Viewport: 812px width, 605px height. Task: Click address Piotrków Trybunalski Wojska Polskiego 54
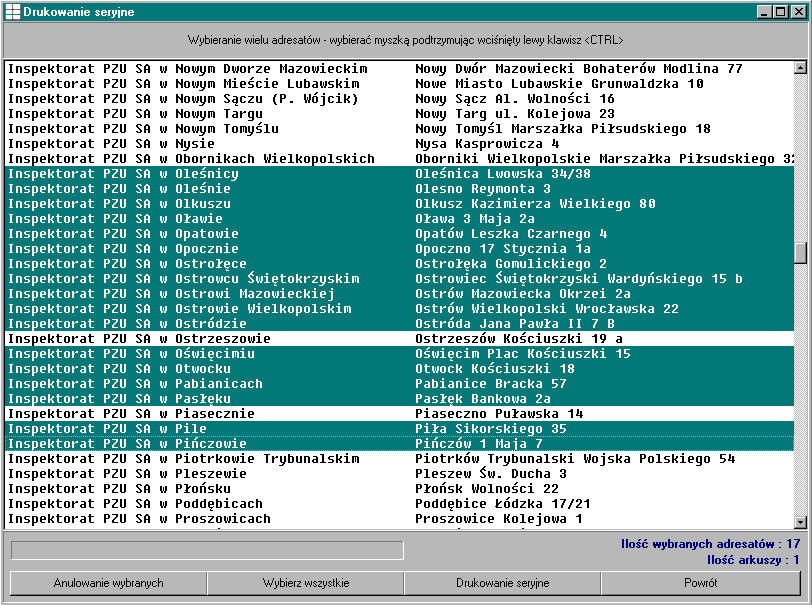(x=575, y=459)
